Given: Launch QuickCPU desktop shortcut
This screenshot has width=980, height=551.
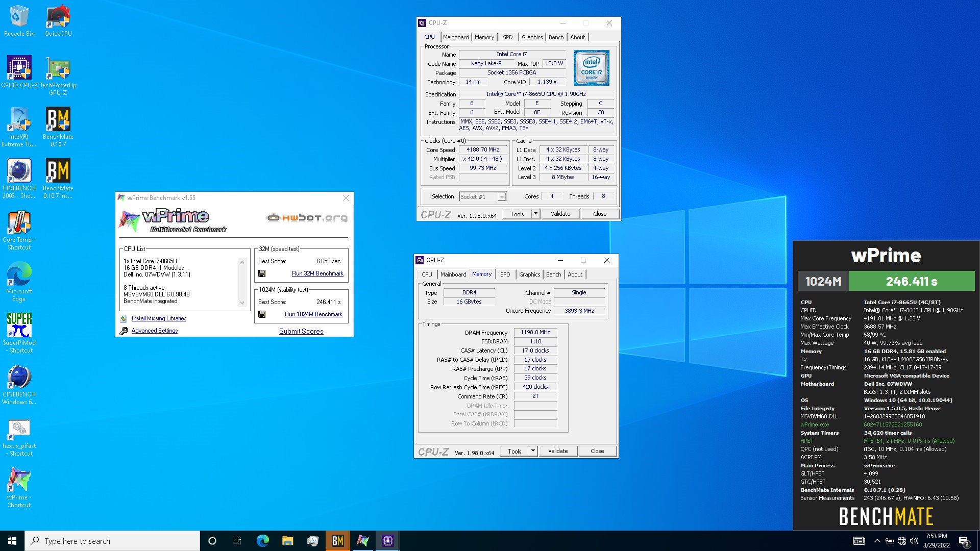Looking at the screenshot, I should click(58, 21).
